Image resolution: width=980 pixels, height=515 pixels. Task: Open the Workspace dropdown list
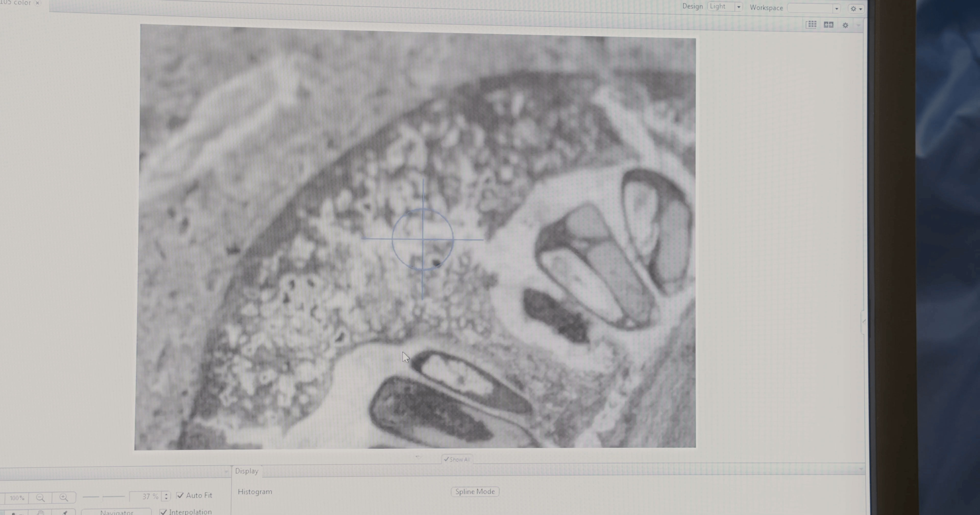[x=836, y=8]
